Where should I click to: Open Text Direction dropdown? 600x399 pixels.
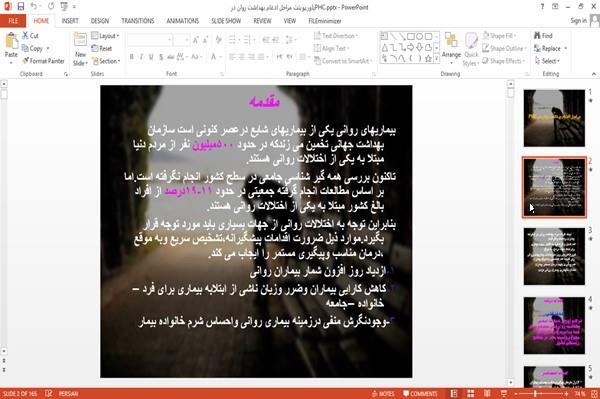[x=336, y=36]
